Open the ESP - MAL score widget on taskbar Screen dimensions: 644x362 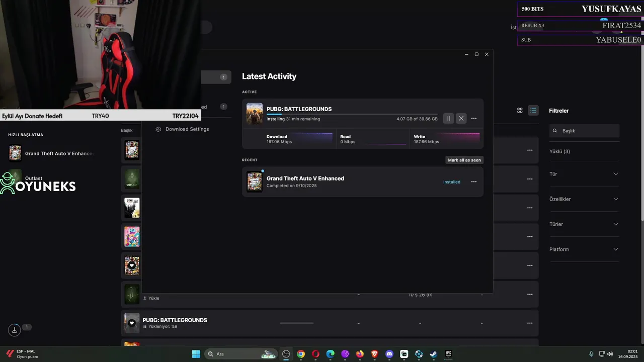pos(22,354)
